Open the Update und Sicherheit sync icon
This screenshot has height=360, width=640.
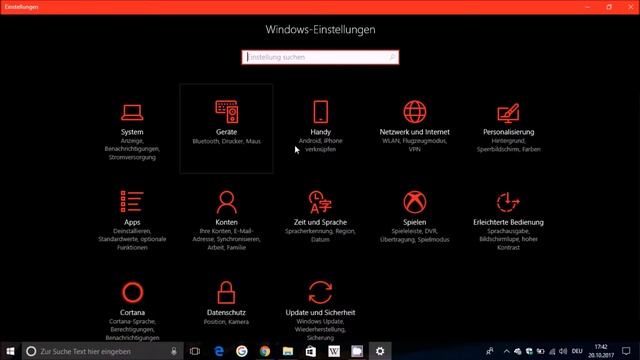320,292
